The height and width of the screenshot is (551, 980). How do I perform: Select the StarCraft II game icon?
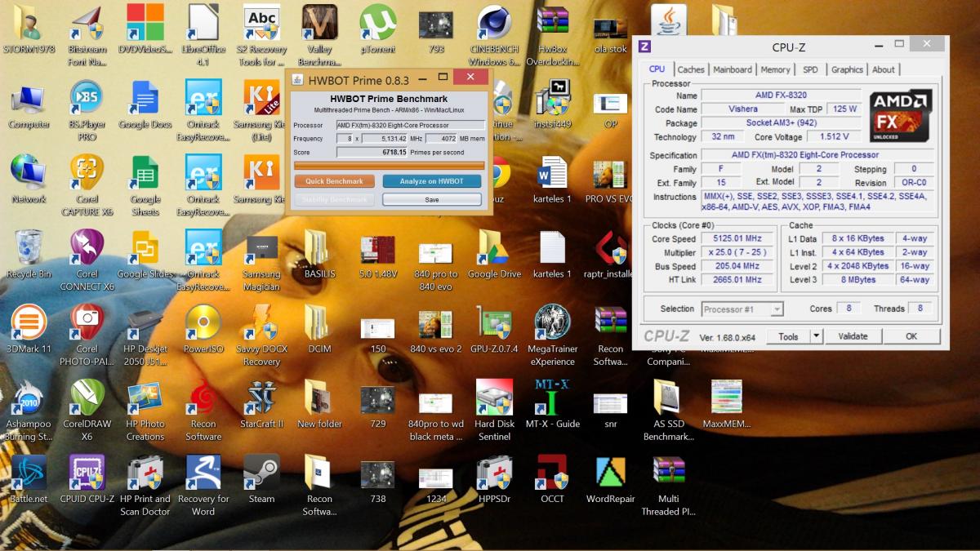261,398
